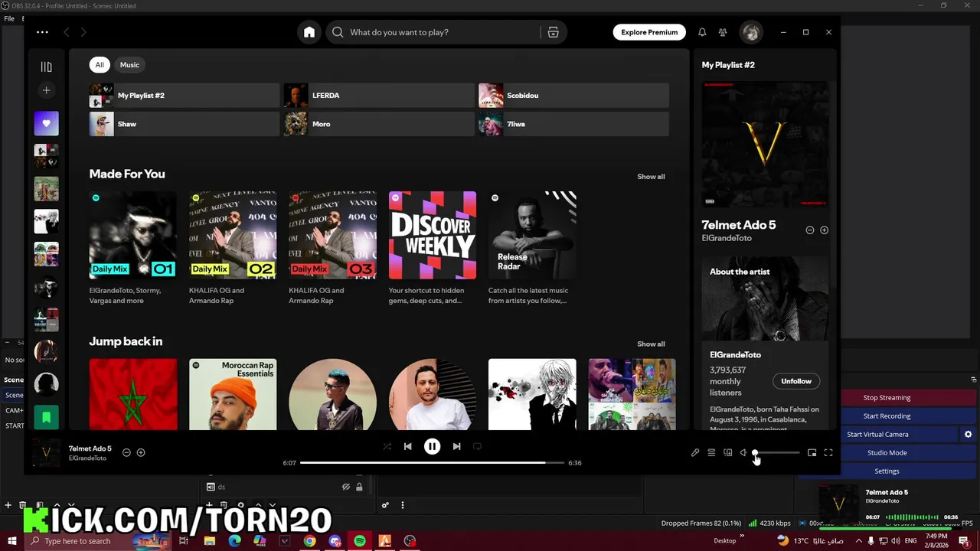Mute Spotify with the speaker icon
This screenshot has height=551, width=980.
pos(743,452)
